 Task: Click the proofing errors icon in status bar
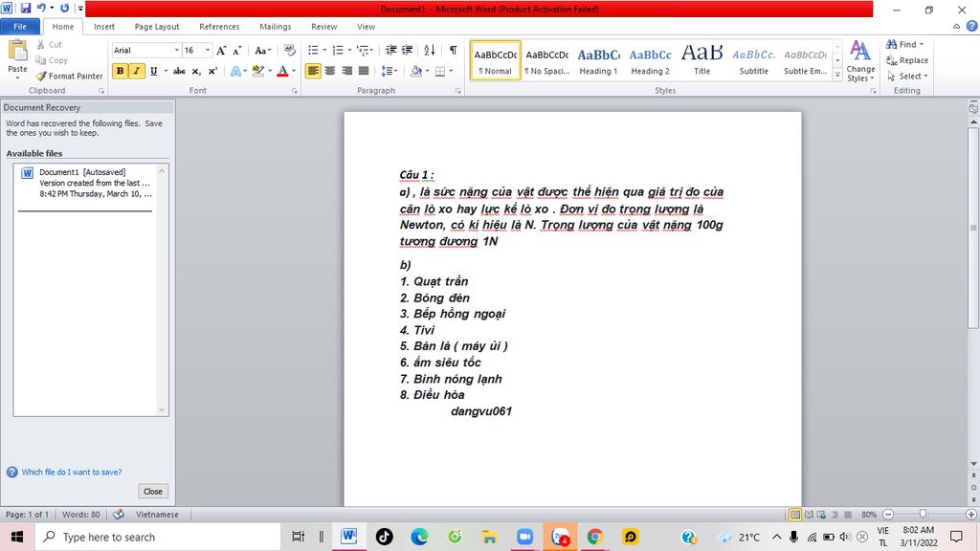point(119,514)
